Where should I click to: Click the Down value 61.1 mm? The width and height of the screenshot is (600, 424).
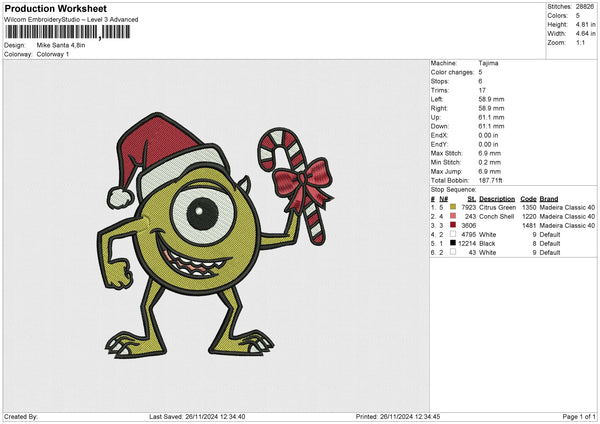click(491, 126)
